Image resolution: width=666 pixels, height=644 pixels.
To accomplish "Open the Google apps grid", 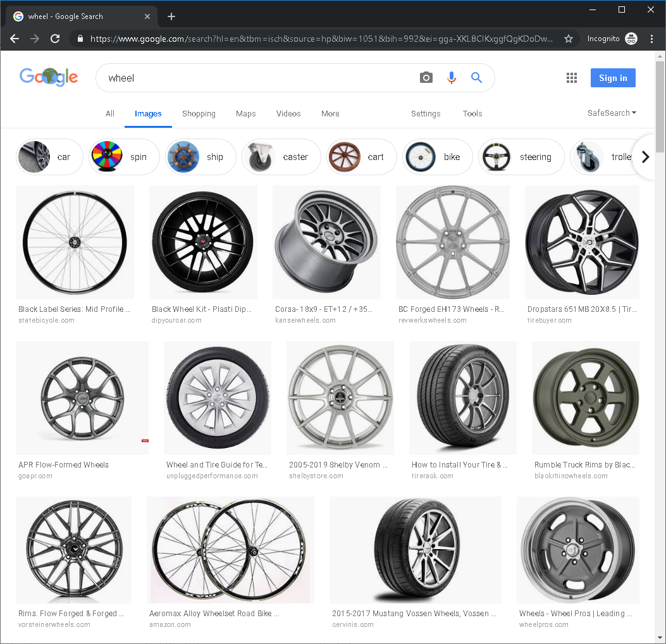I will pyautogui.click(x=571, y=77).
